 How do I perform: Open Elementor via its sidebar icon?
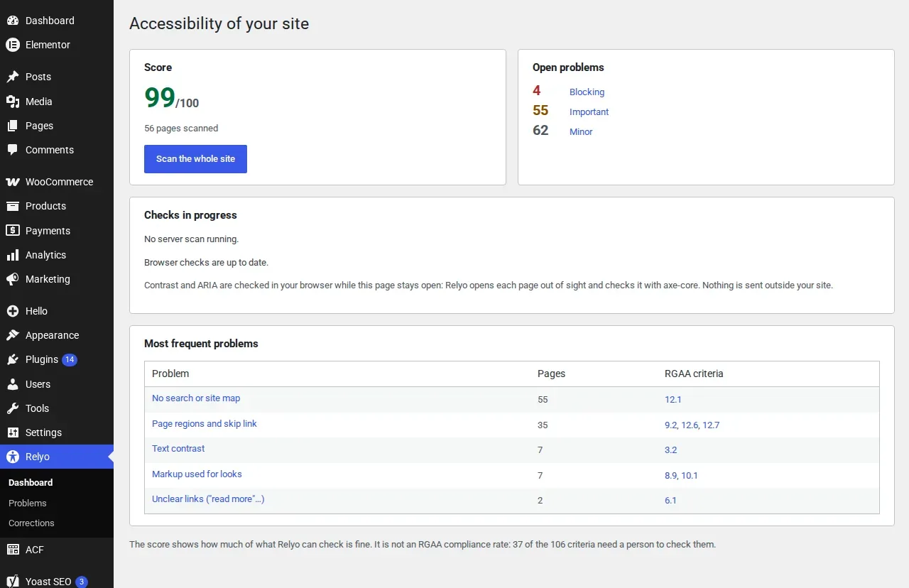pyautogui.click(x=13, y=45)
